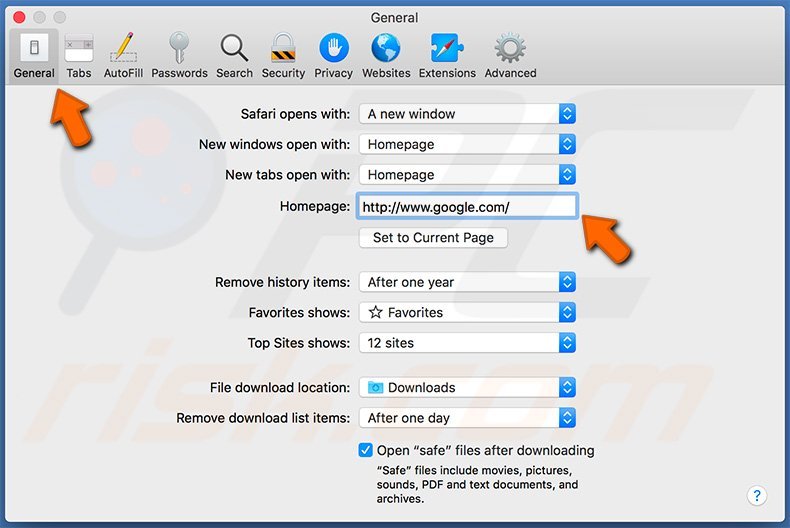
Task: Open the Search magnifier pane
Action: (234, 56)
